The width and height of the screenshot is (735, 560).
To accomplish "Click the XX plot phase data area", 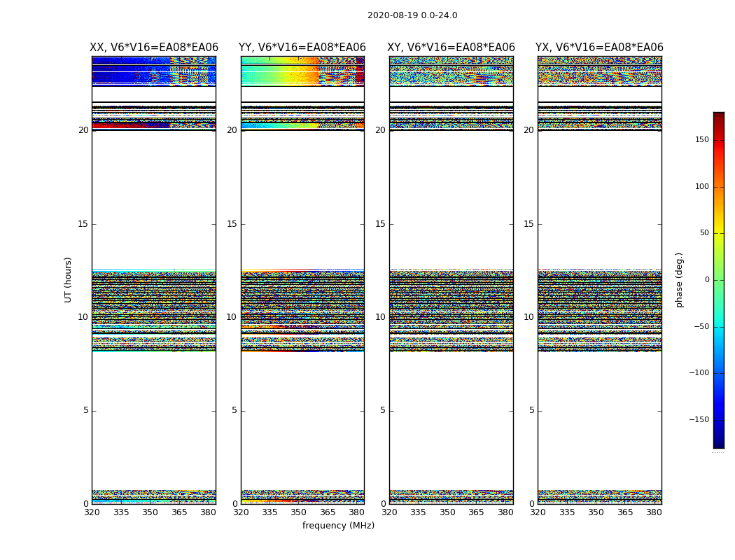I will [154, 280].
